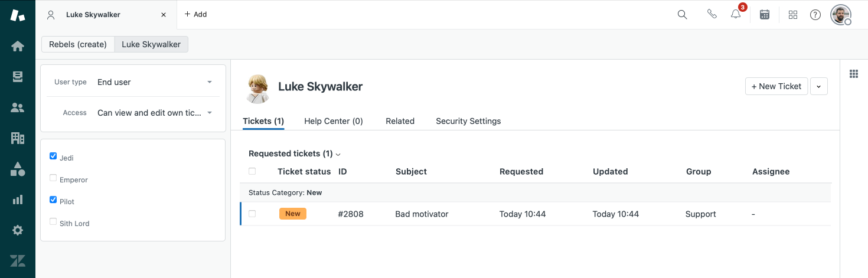Go to Customers icon in sidebar
The width and height of the screenshot is (868, 278).
18,107
